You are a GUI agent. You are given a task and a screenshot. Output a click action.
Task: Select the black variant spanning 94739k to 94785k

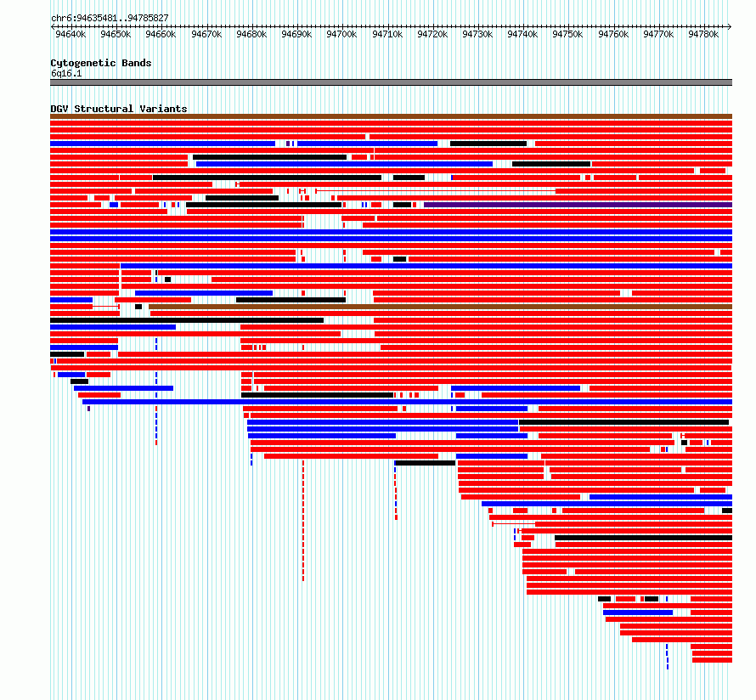point(623,422)
